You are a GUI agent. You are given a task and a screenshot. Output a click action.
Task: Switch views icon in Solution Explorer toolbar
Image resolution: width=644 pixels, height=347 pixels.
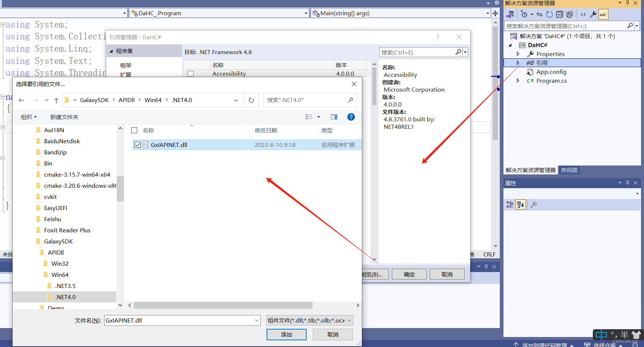511,14
